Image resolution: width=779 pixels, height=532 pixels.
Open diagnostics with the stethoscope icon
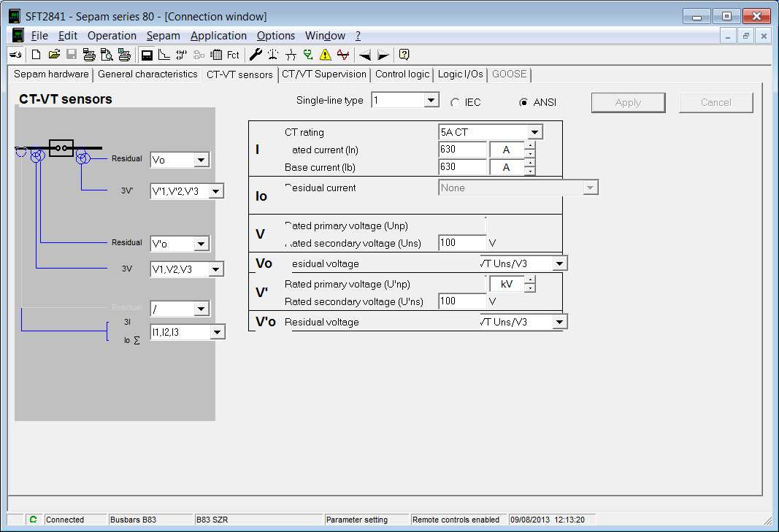(308, 55)
